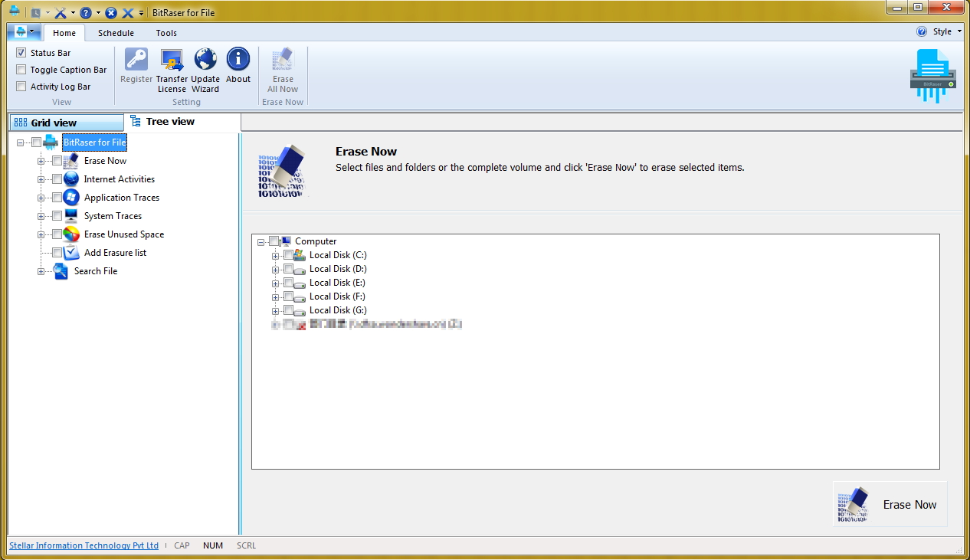Enable the Toggle Caption Bar checkbox

(21, 70)
